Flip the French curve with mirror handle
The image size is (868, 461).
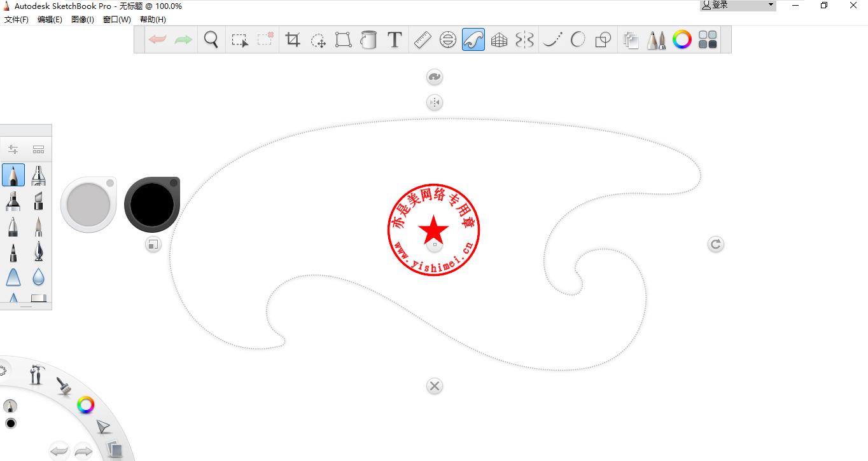coord(435,102)
